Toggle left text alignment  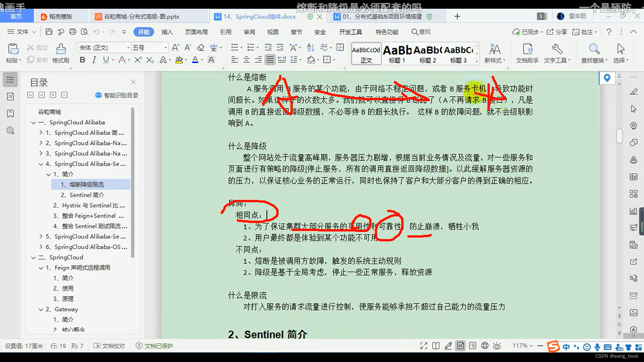[234, 60]
